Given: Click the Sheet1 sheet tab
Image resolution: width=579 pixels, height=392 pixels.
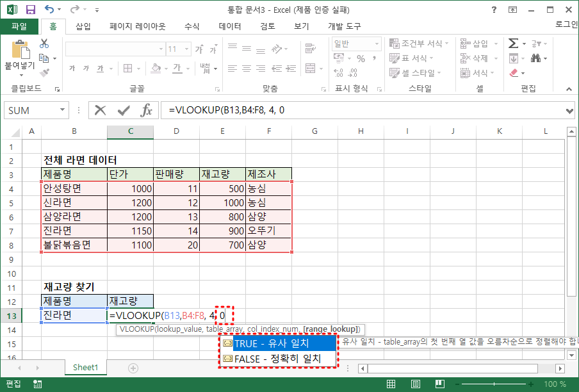Looking at the screenshot, I should 85,367.
